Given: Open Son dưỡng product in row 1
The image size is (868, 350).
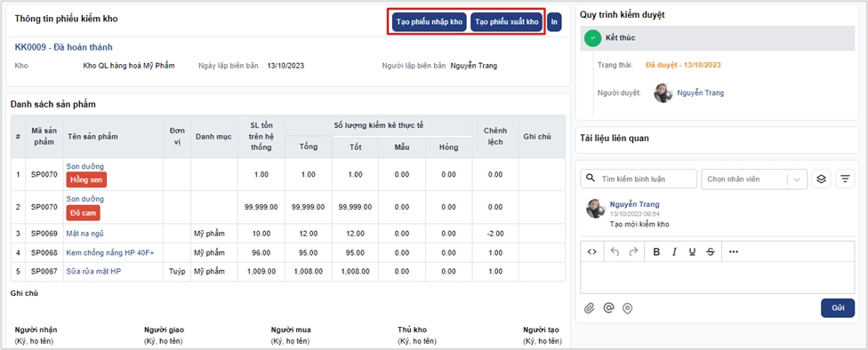Looking at the screenshot, I should tap(85, 166).
